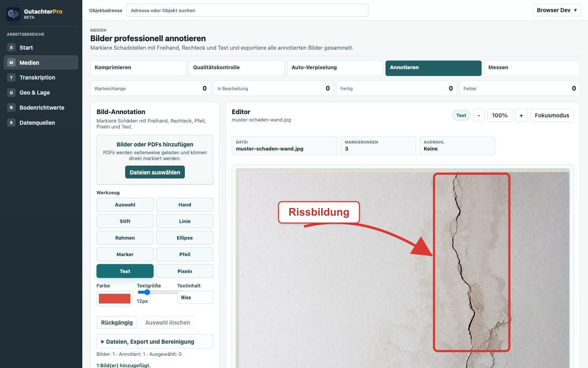The height and width of the screenshot is (368, 588).
Task: Click the Markierungen 3 info box
Action: [x=378, y=145]
